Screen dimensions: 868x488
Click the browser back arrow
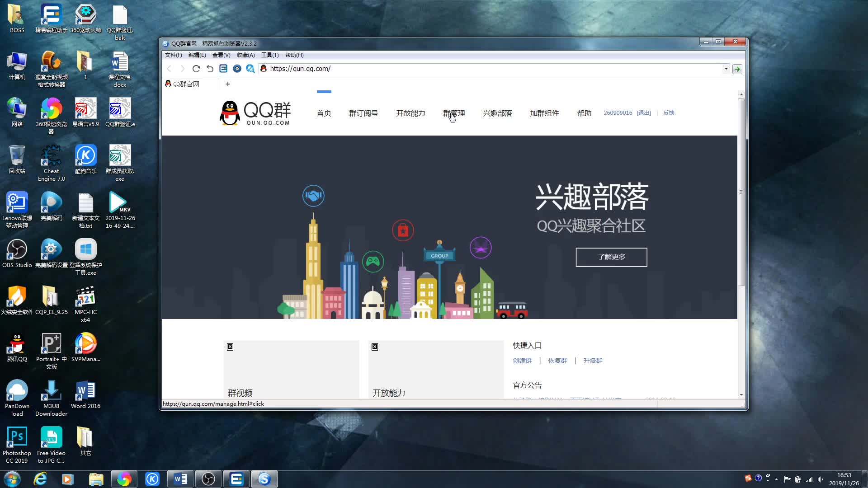click(x=170, y=69)
